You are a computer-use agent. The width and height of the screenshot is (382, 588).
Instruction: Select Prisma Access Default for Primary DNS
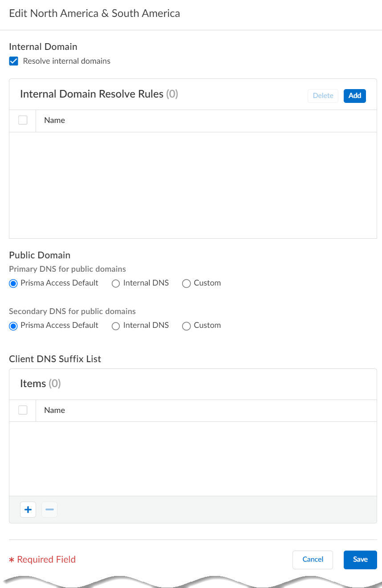click(x=13, y=283)
